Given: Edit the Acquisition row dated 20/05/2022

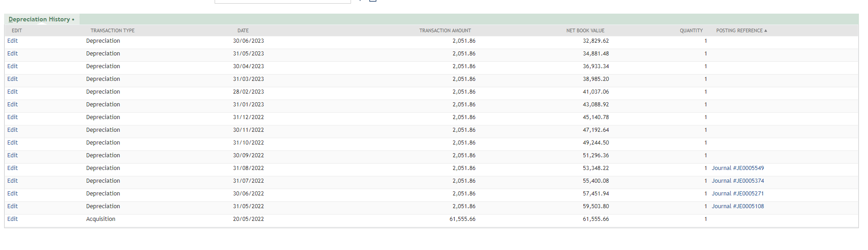Looking at the screenshot, I should point(12,219).
